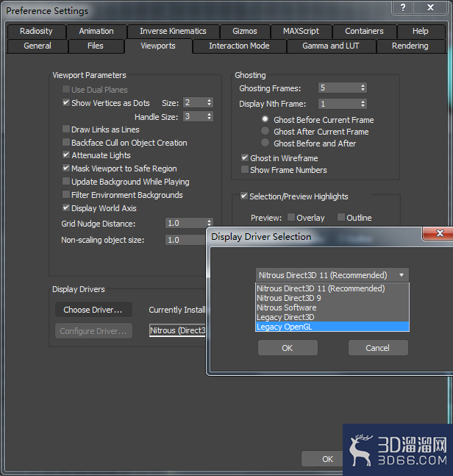Open the display driver dropdown arrow
Image resolution: width=453 pixels, height=476 pixels.
[x=402, y=275]
